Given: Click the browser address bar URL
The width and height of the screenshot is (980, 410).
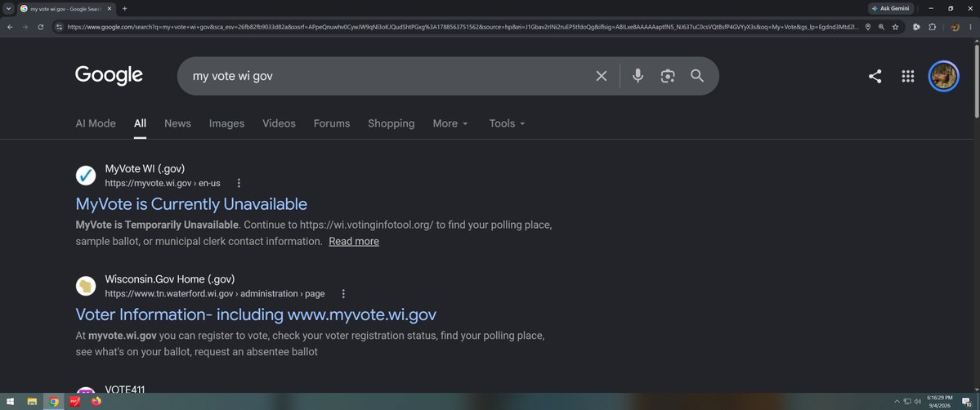Looking at the screenshot, I should pyautogui.click(x=463, y=27).
